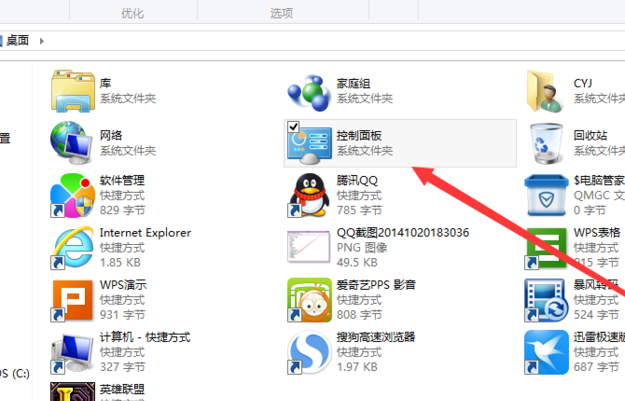The image size is (625, 401).
Task: Open the 爱奇艺PPS 影音 shortcut icon
Action: pyautogui.click(x=309, y=300)
